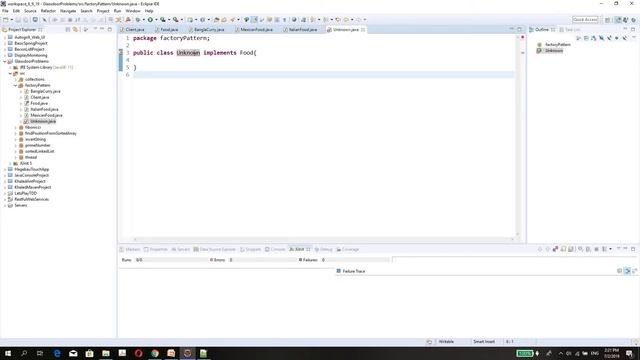Click the Quick Access search field
Screen dimensions: 640x360
pos(585,20)
